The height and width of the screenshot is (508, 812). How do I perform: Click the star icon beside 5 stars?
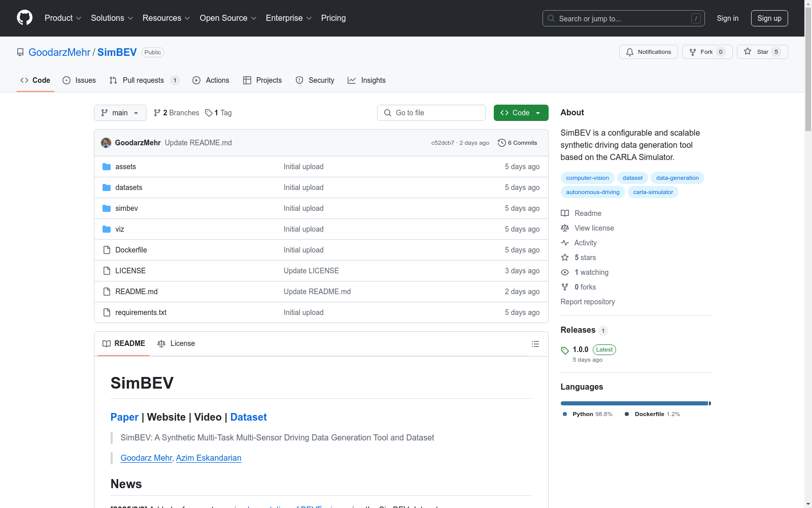565,258
